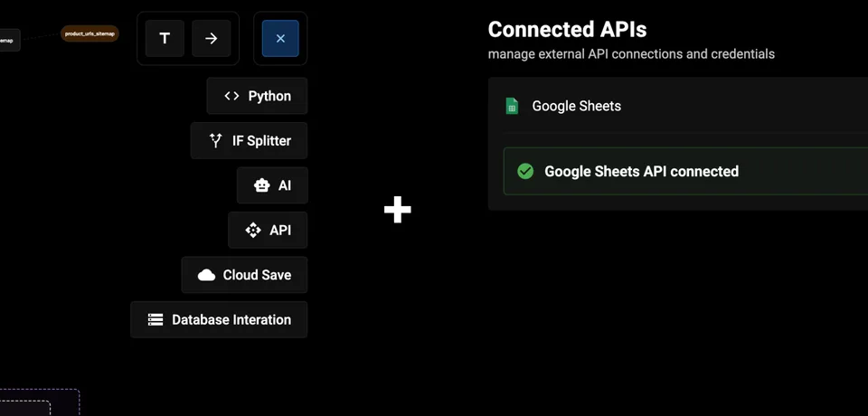Click the arrow connector tool button
This screenshot has height=416, width=868.
211,38
